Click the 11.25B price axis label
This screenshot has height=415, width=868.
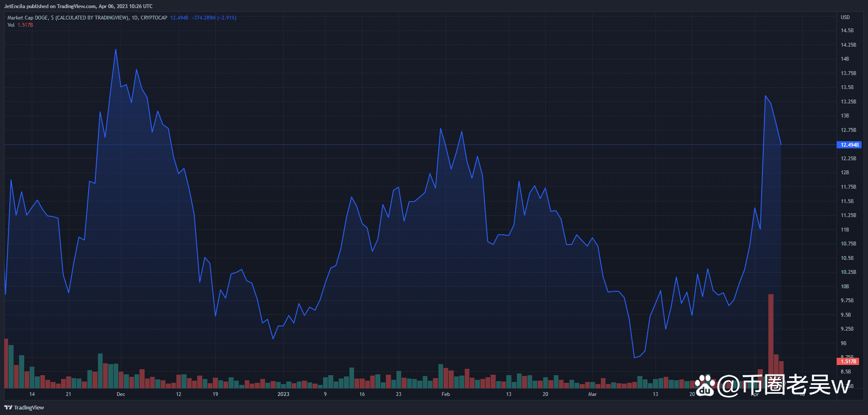pos(848,215)
